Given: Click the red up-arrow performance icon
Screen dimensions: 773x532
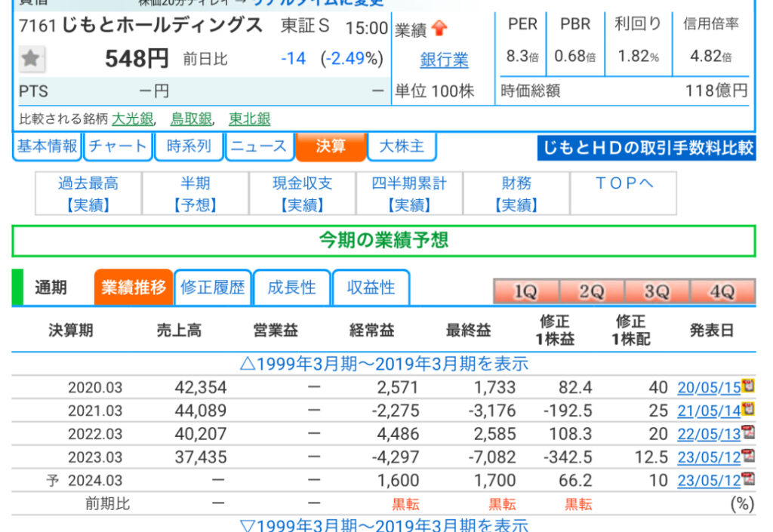Looking at the screenshot, I should [439, 29].
